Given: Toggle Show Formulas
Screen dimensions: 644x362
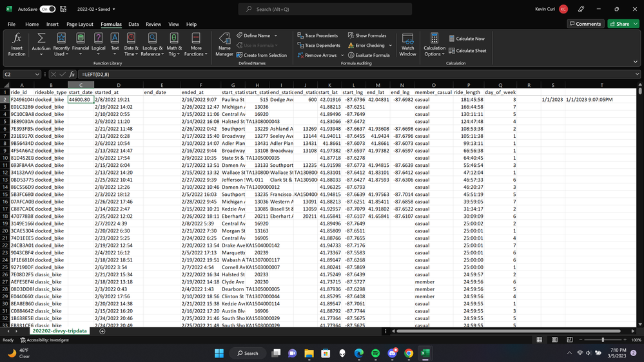Looking at the screenshot, I should tap(367, 35).
